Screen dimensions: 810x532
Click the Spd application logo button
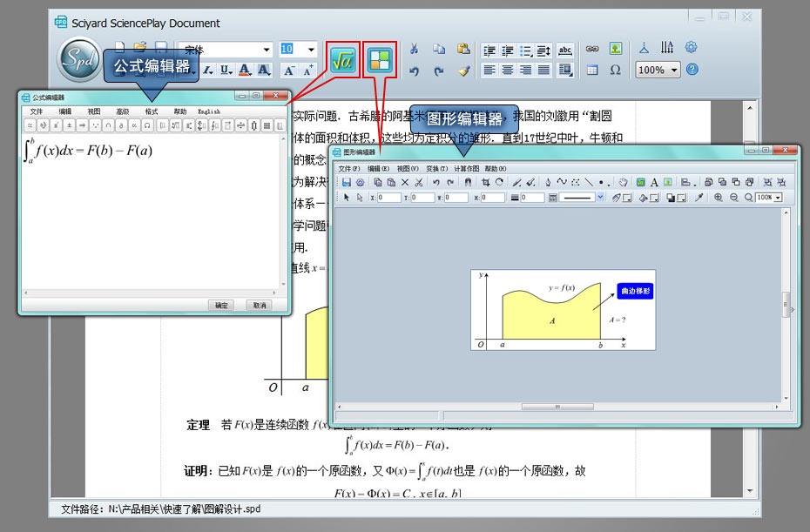coord(79,59)
